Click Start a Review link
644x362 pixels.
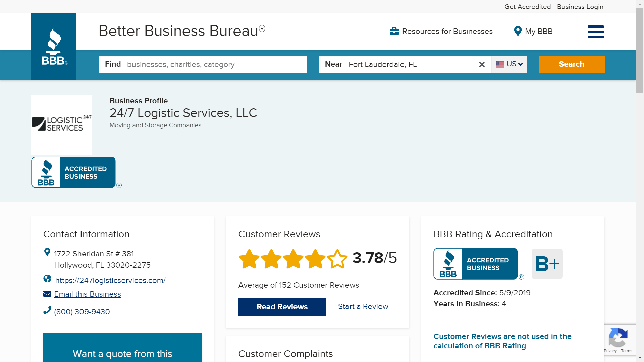tap(363, 306)
